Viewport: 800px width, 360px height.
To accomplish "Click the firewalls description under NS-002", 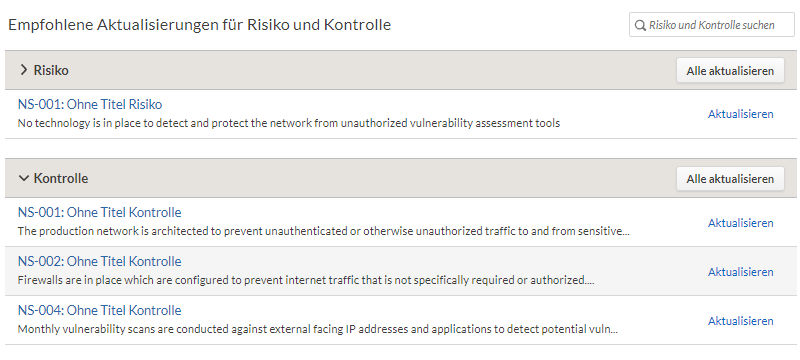I will click(x=306, y=280).
